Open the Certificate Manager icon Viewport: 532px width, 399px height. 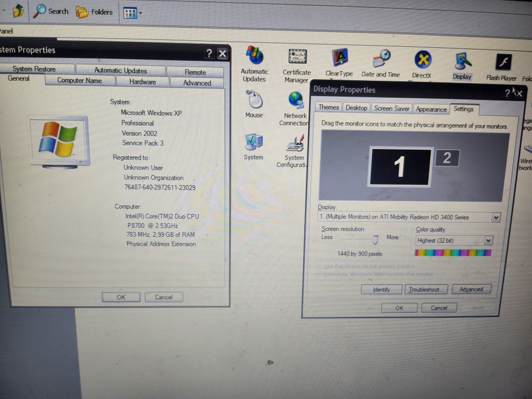pos(297,65)
